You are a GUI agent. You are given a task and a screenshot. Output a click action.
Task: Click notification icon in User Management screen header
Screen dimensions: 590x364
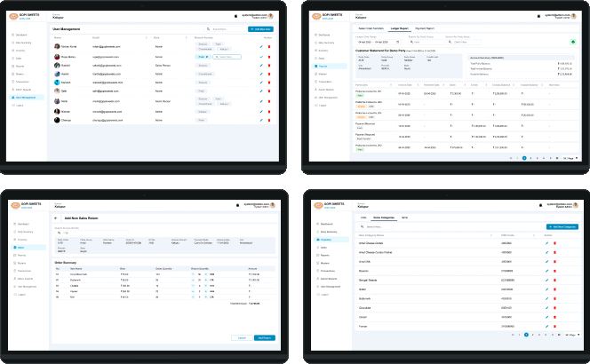(x=236, y=16)
